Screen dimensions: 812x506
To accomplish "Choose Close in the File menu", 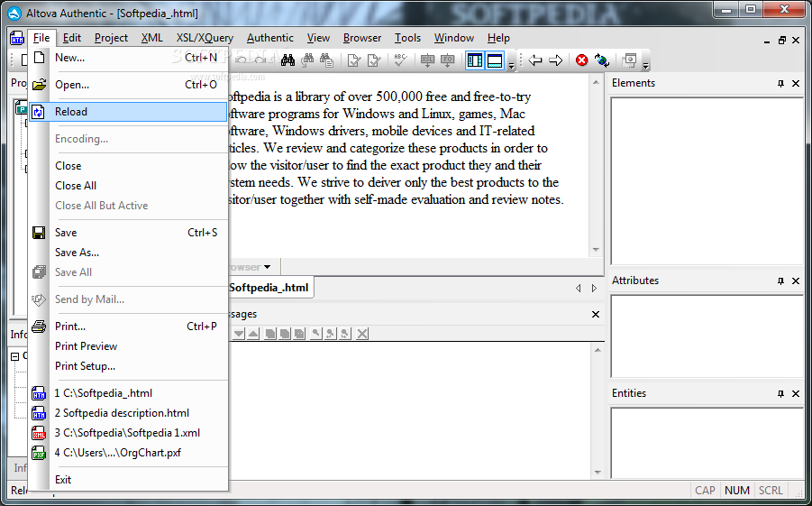I will pos(128,166).
